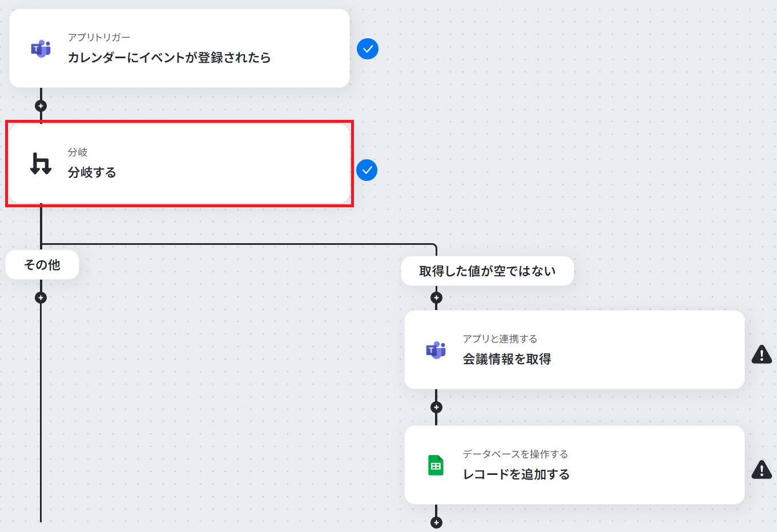The image size is (777, 532).
Task: Open the 会議情報を取得 action card
Action: coord(574,350)
